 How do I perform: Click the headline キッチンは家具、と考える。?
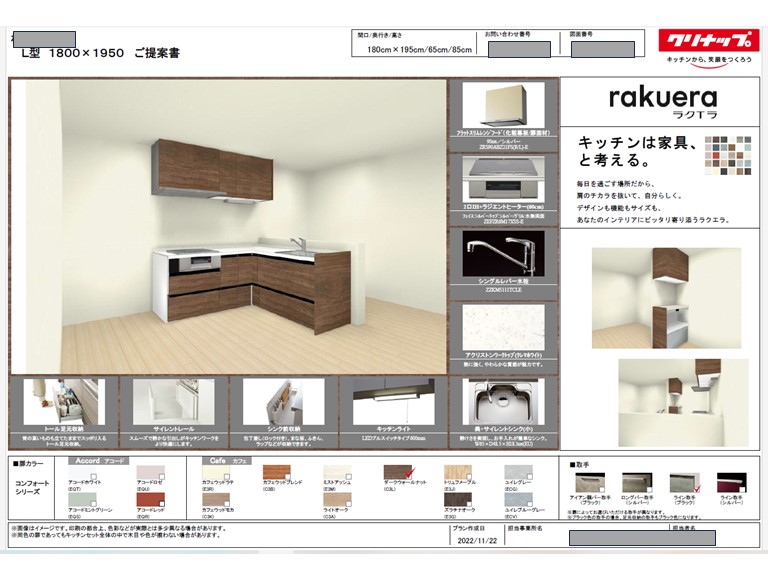[638, 151]
